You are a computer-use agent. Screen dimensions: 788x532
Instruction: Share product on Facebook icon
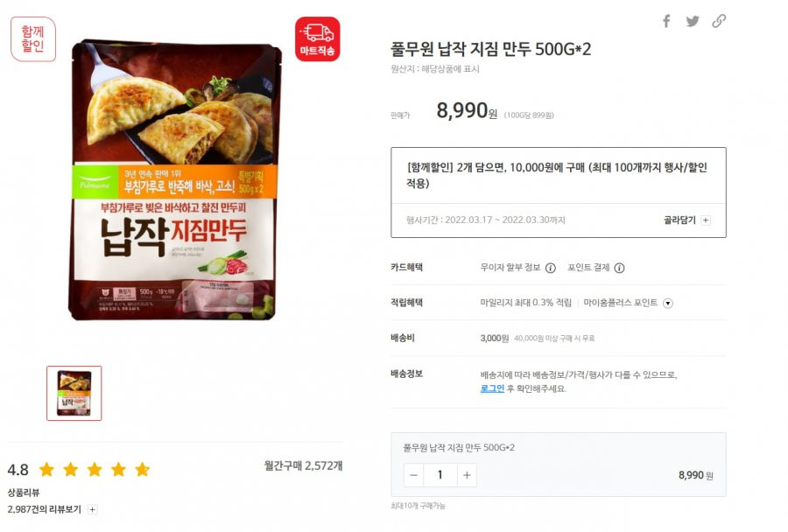(666, 21)
